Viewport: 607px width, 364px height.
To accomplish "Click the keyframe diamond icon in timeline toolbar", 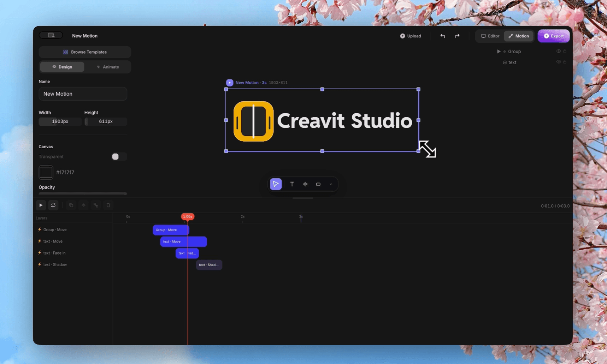I will 83,205.
